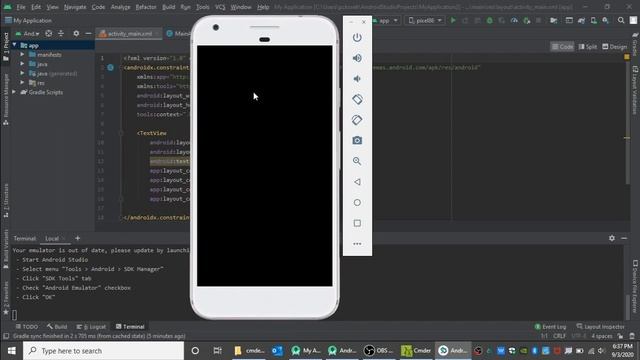Open emulator extended controls (three dots)
640x360 pixels.
click(357, 244)
